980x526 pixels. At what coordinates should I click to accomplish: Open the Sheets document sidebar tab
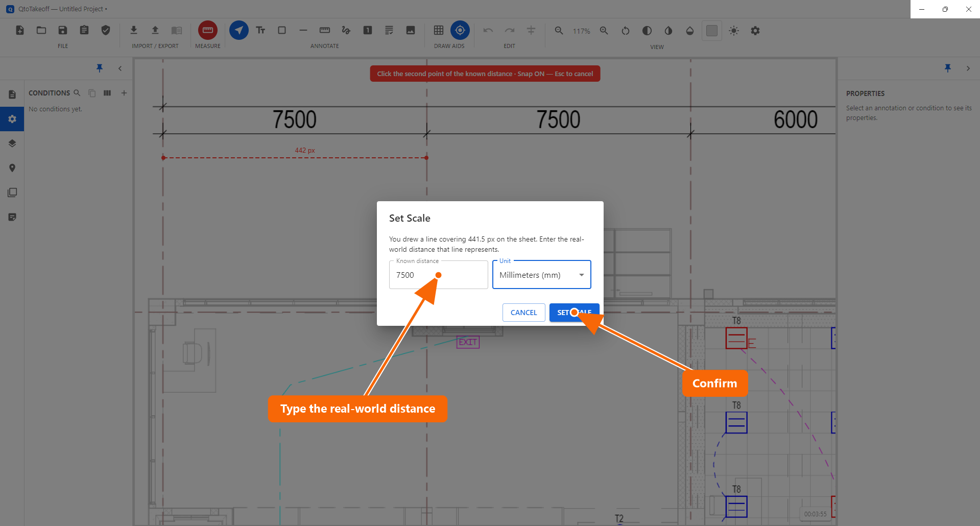[x=12, y=94]
